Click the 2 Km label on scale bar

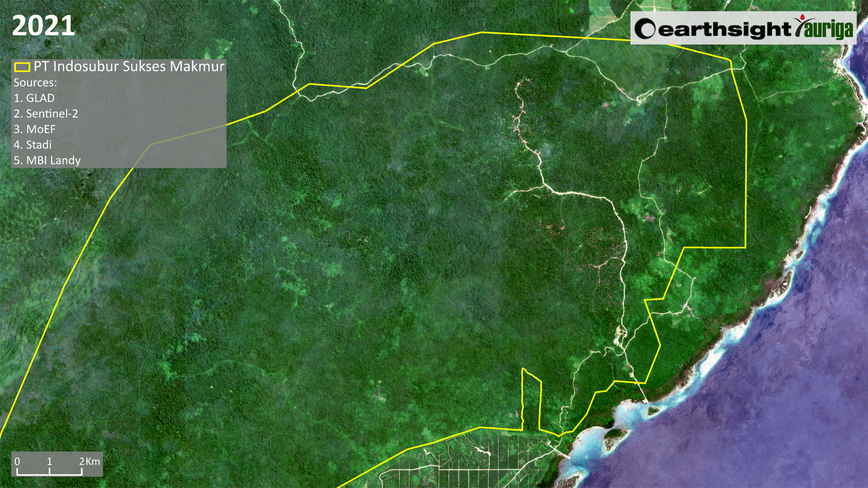pos(89,461)
